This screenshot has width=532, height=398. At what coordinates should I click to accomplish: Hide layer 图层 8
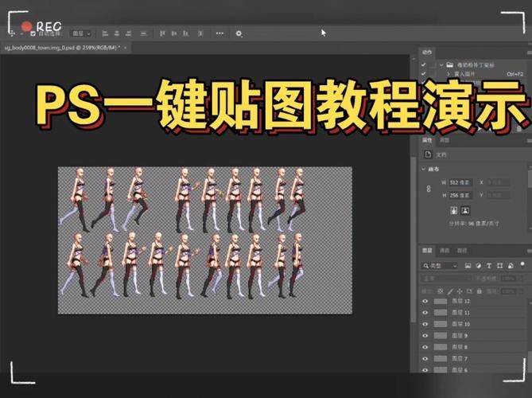425,347
